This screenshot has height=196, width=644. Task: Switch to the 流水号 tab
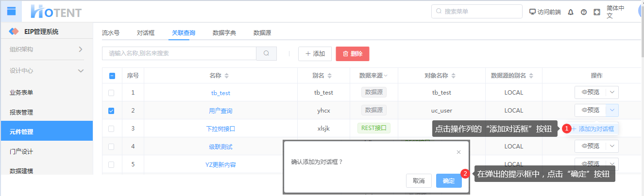111,33
